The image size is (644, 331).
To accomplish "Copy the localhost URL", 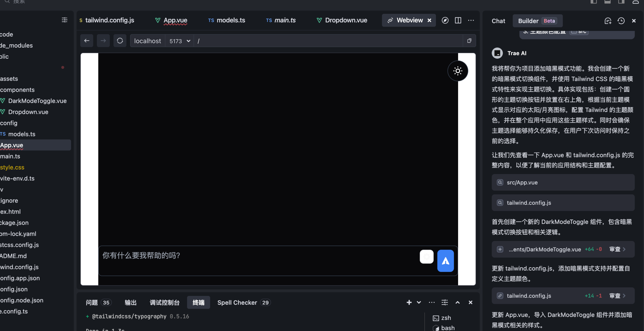I will coord(469,41).
